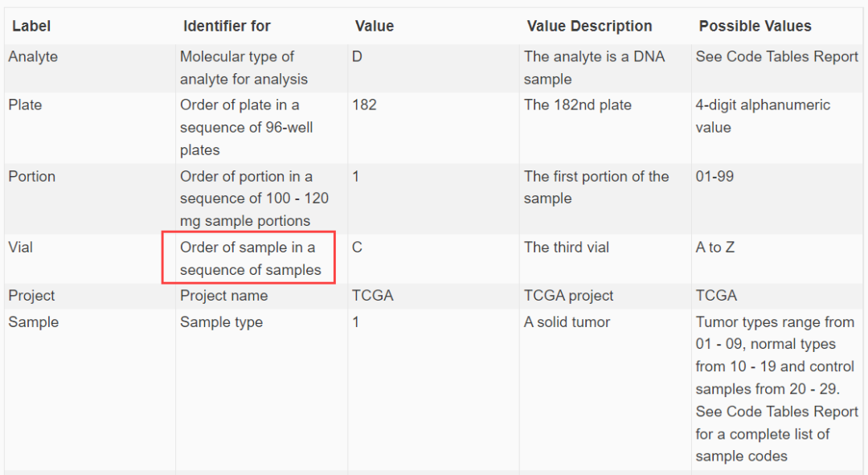Click the "Project name" identifier cell
Image resolution: width=868 pixels, height=475 pixels.
click(x=223, y=296)
